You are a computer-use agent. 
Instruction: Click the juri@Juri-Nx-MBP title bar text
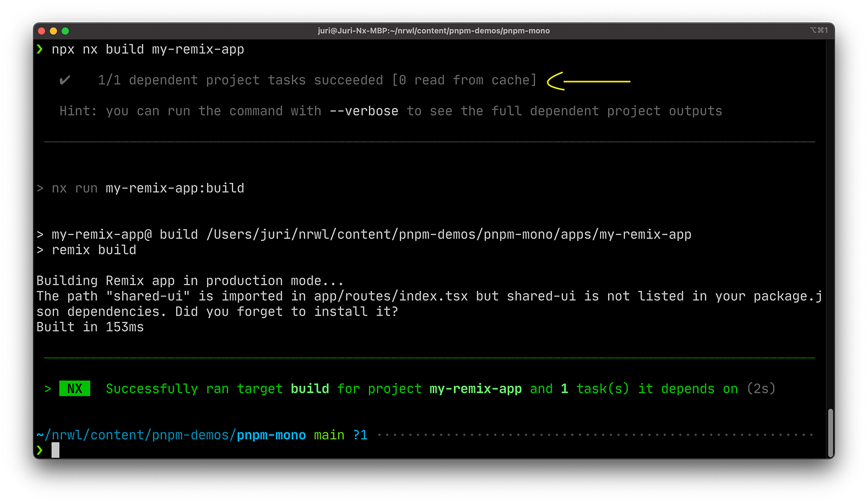tap(434, 30)
